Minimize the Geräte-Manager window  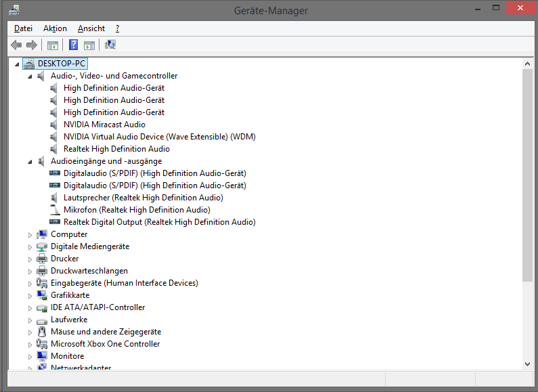pos(478,8)
